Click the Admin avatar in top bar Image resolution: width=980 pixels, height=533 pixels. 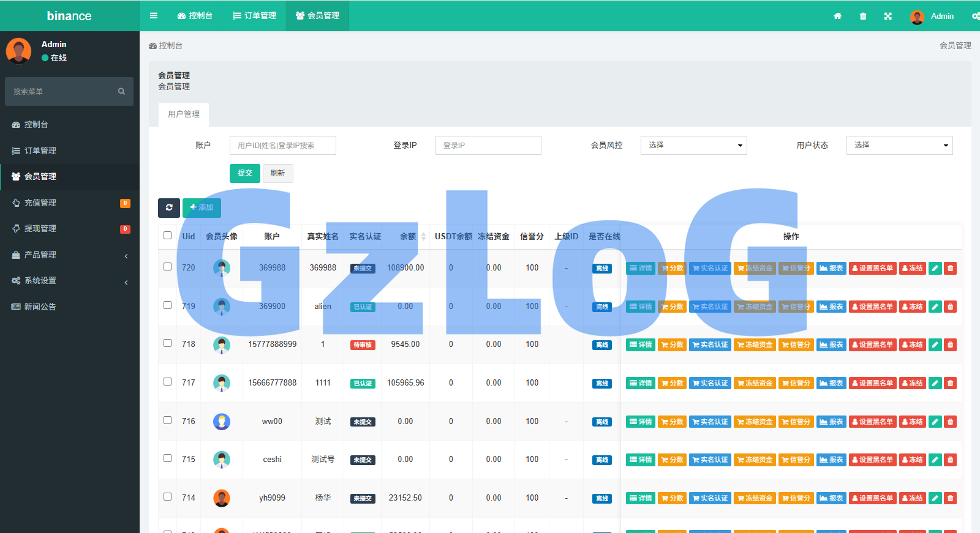(917, 17)
